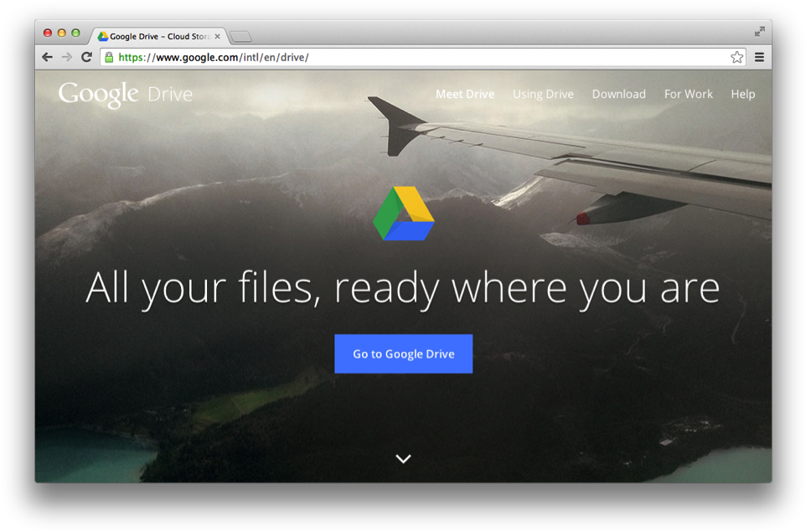
Task: Close the Google Drive tab
Action: coord(218,37)
